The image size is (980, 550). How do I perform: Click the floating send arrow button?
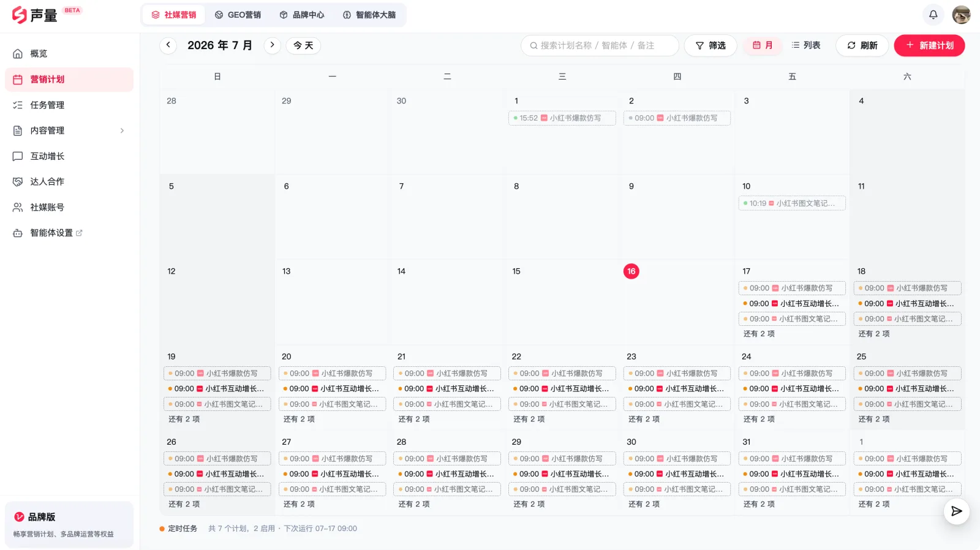pyautogui.click(x=956, y=511)
